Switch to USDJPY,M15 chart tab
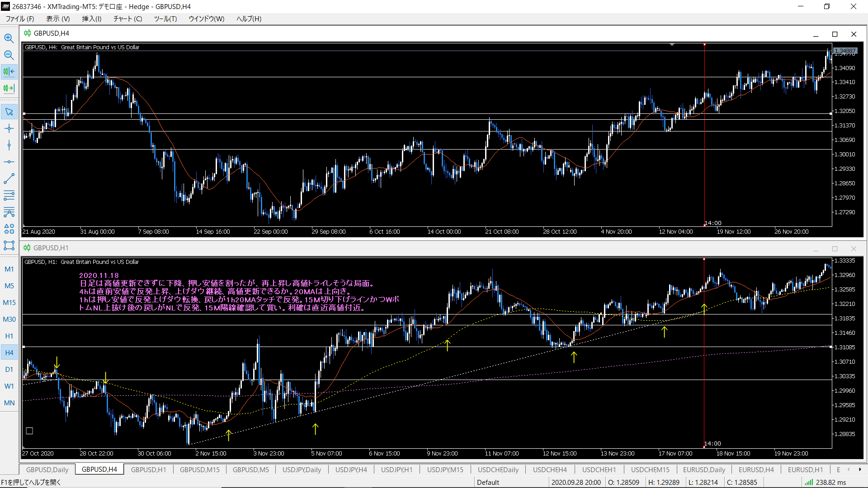This screenshot has height=488, width=868. coord(445,469)
